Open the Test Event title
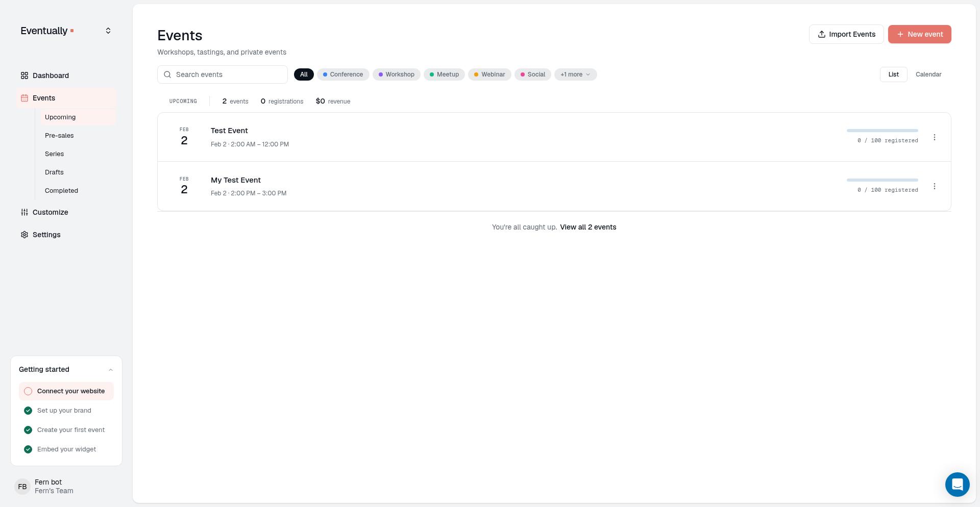980x507 pixels. pos(229,131)
